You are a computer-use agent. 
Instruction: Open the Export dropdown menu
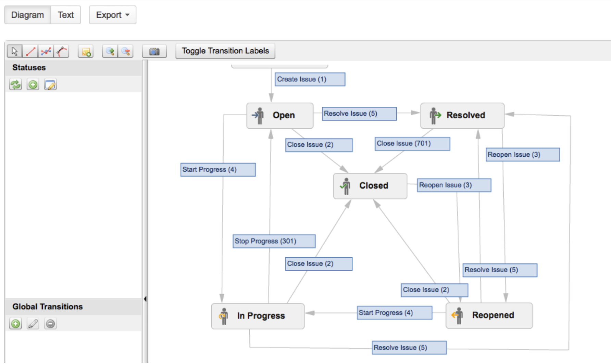112,15
